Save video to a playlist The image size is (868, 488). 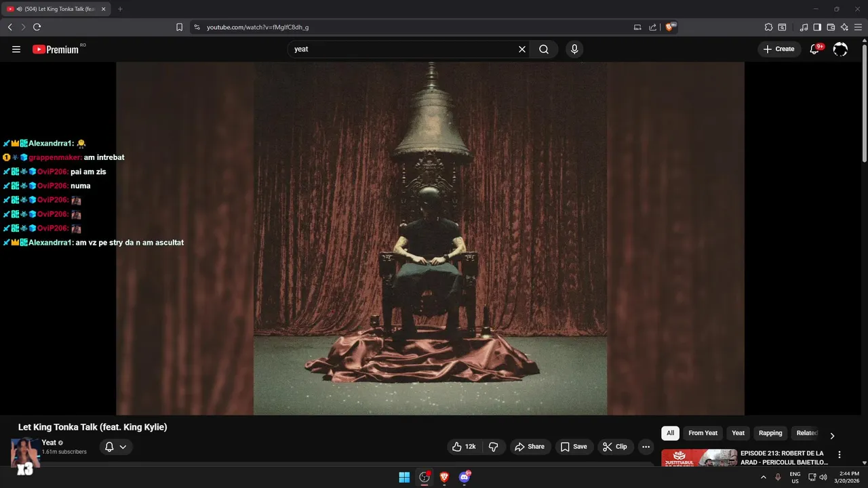[574, 447]
